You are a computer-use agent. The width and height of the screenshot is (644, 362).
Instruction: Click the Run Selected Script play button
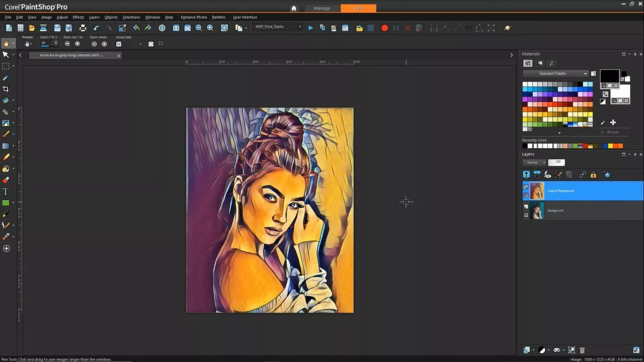coord(311,28)
